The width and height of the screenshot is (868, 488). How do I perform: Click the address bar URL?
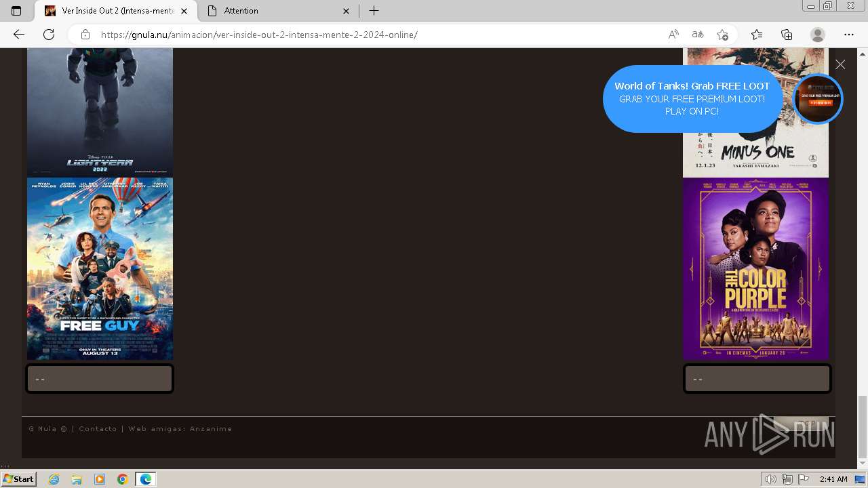[259, 35]
